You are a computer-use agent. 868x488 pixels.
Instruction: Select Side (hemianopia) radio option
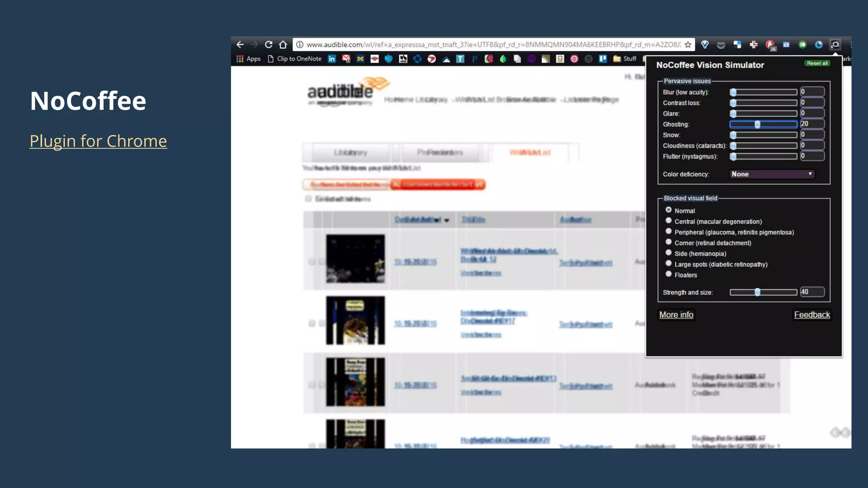tap(668, 252)
